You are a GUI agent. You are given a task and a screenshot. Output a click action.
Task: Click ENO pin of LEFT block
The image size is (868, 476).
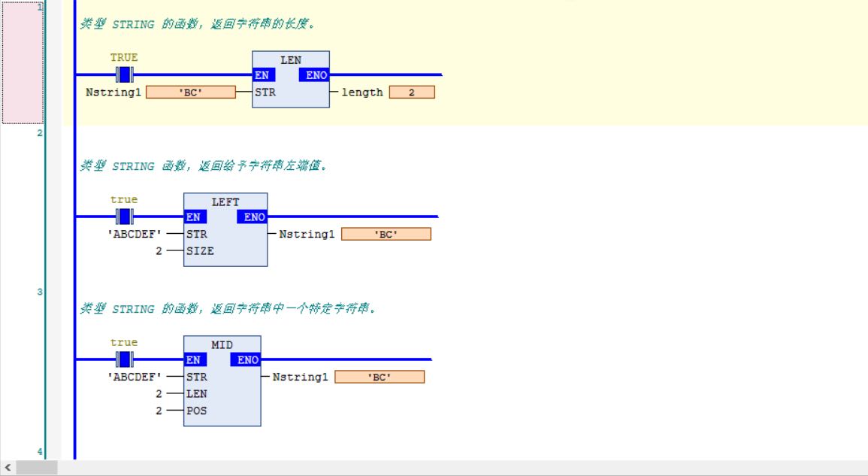[252, 217]
